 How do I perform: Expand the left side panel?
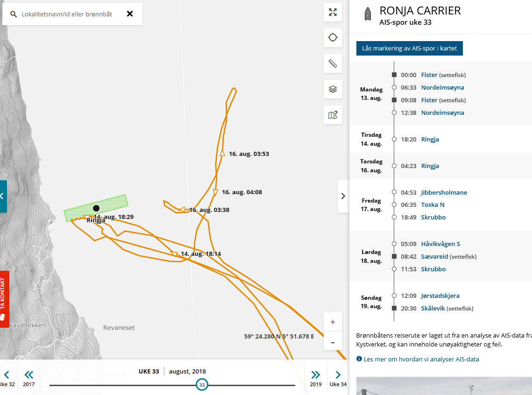[3, 196]
